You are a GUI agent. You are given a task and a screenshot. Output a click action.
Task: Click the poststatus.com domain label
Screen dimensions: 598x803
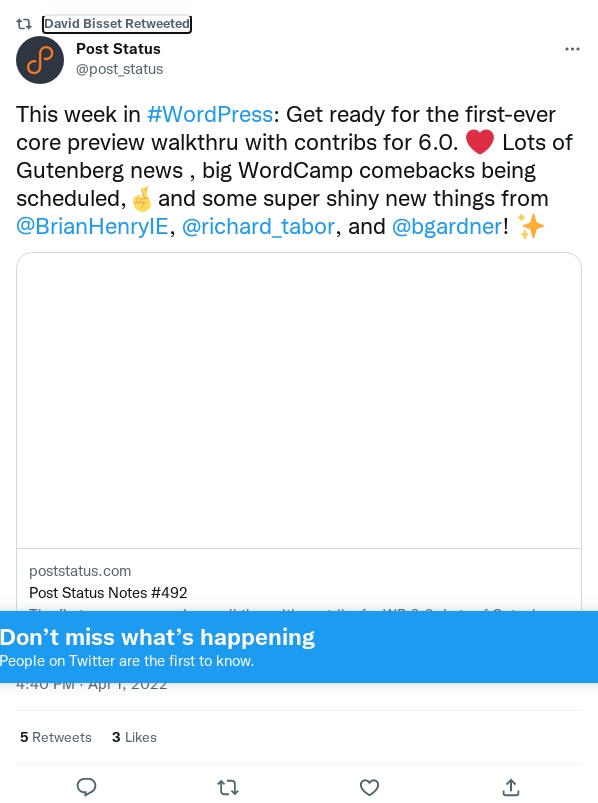click(80, 571)
